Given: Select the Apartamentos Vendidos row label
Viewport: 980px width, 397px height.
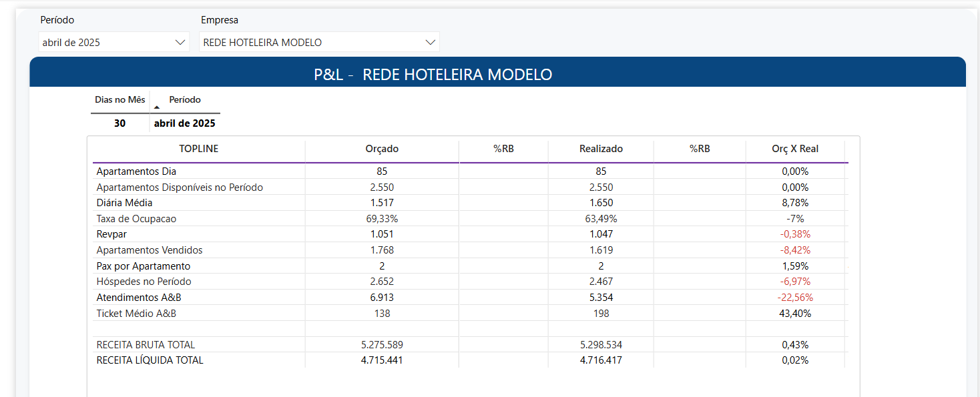Looking at the screenshot, I should point(150,250).
